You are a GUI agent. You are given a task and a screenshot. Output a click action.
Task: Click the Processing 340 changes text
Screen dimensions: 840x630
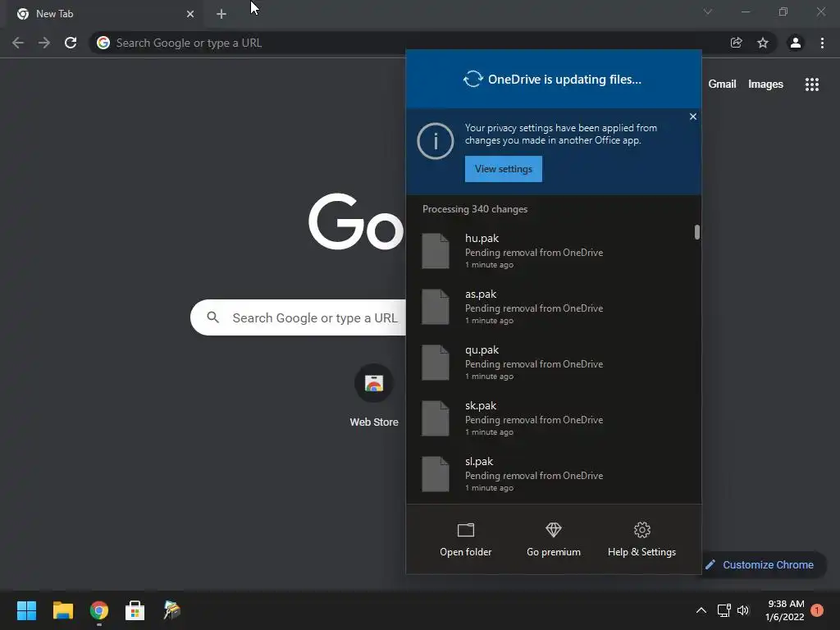pos(475,209)
